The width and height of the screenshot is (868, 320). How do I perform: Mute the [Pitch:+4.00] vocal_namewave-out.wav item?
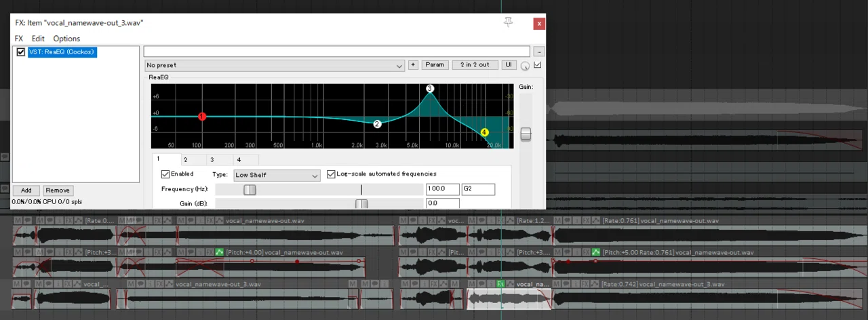click(181, 252)
